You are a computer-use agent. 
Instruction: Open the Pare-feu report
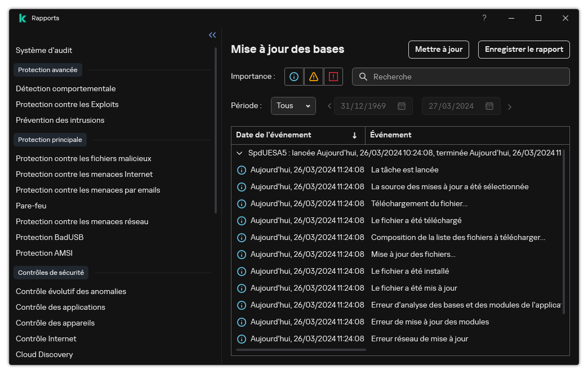(31, 206)
